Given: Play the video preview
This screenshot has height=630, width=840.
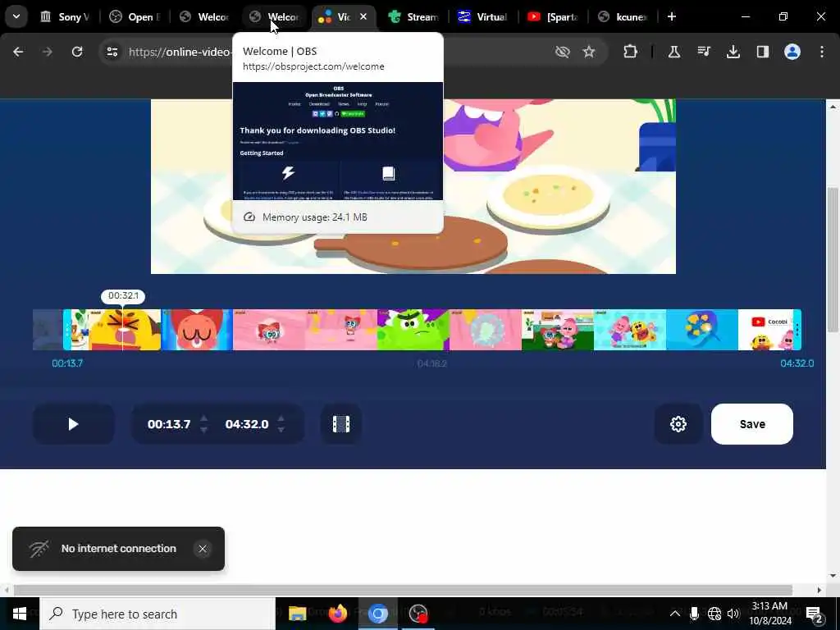Looking at the screenshot, I should (73, 424).
